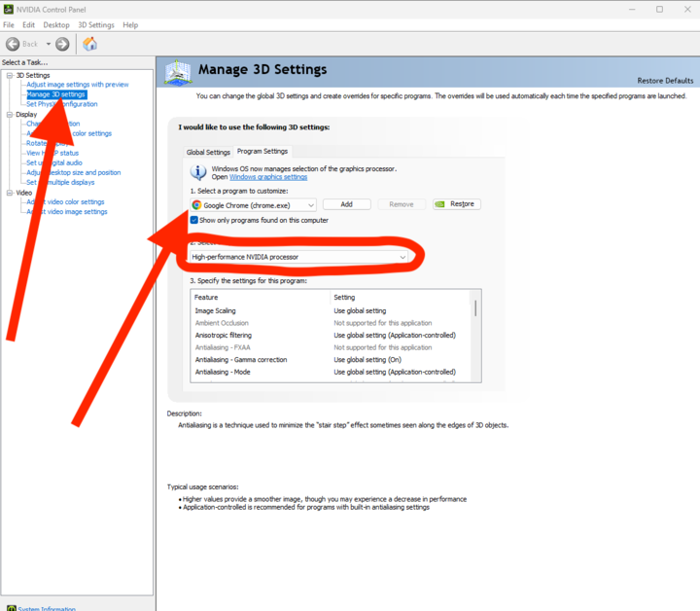Click the Chrome icon in program dropdown
Image resolution: width=700 pixels, height=611 pixels.
pos(196,205)
